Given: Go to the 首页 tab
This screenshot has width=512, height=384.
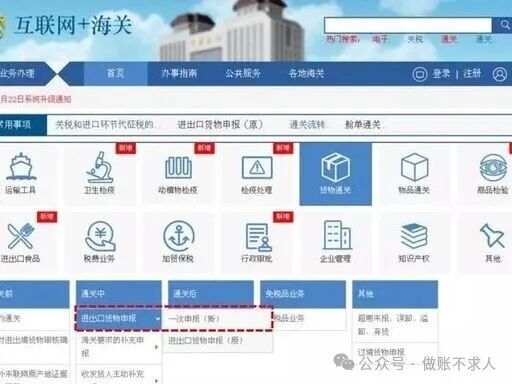Looking at the screenshot, I should (x=115, y=73).
